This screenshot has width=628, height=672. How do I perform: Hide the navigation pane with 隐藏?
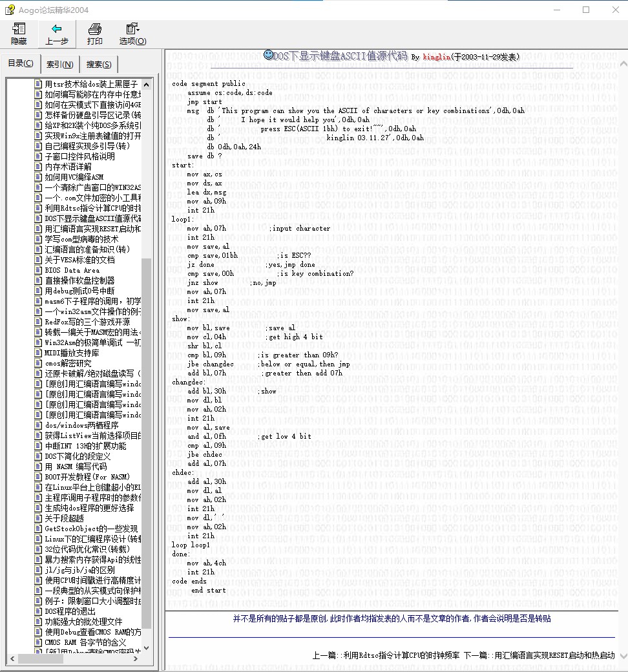coord(19,34)
